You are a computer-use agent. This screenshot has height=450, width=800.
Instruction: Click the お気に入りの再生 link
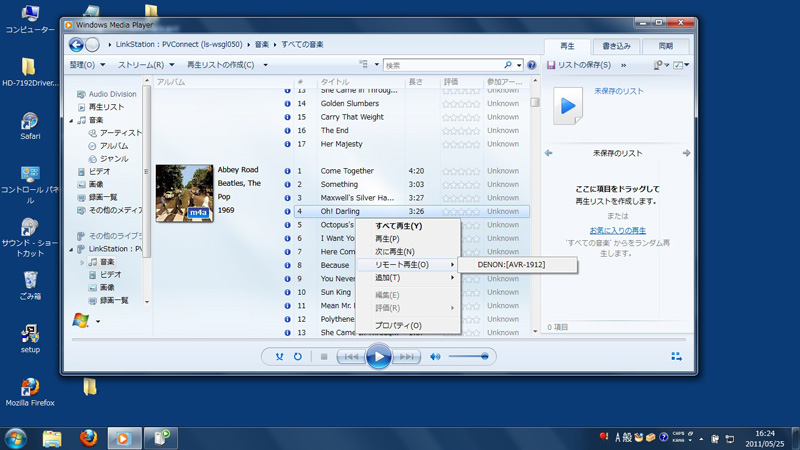[617, 231]
